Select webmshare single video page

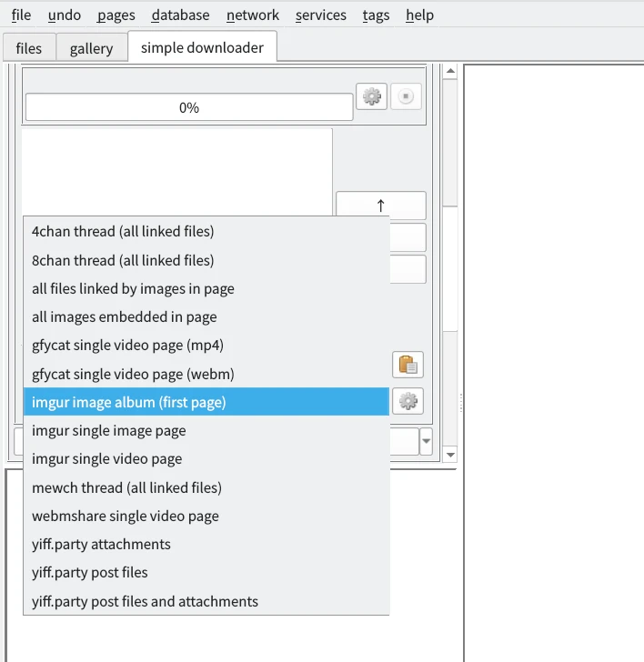pyautogui.click(x=206, y=516)
